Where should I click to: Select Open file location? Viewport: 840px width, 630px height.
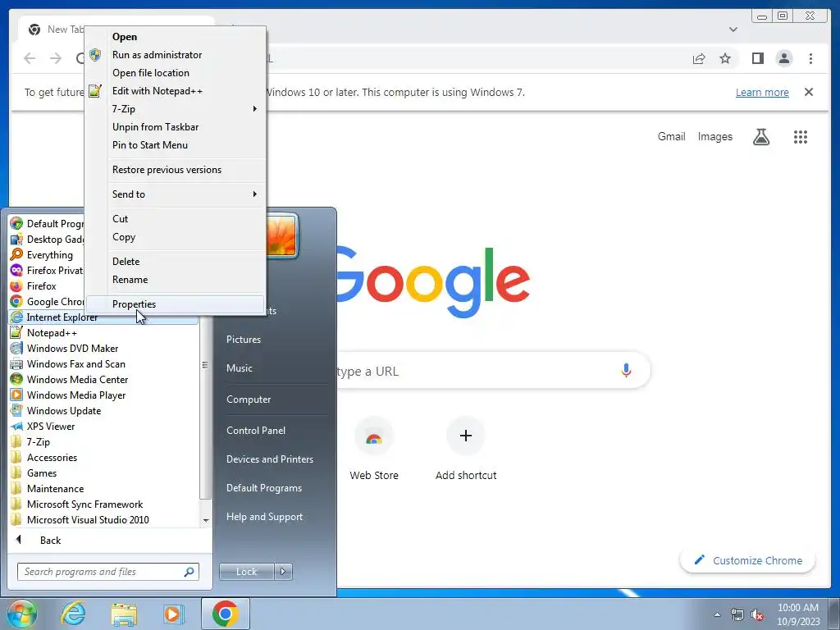[176, 73]
